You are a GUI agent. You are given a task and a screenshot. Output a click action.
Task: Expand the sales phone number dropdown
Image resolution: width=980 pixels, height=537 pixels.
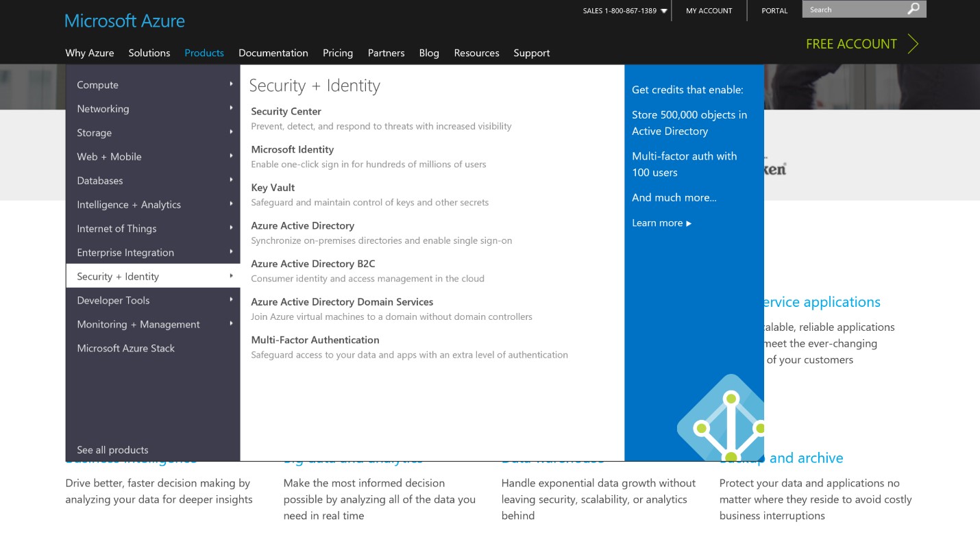(x=663, y=10)
